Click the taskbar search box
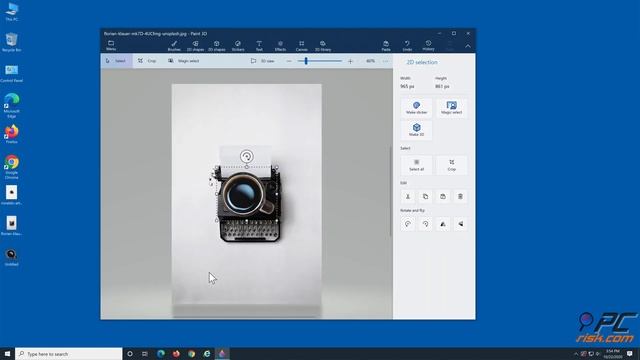Viewport: 640px width, 360px height. click(x=69, y=353)
